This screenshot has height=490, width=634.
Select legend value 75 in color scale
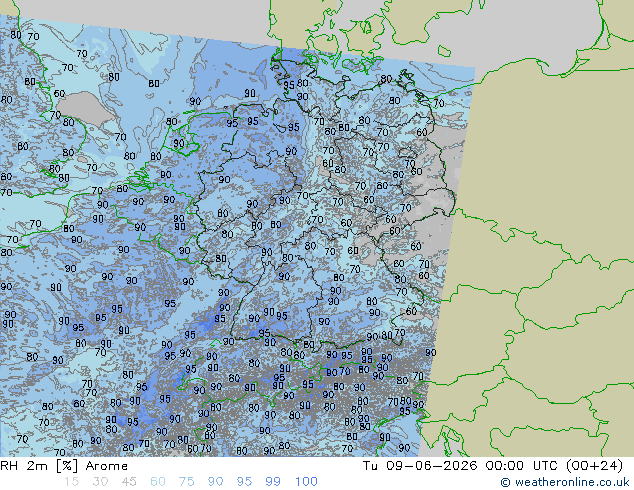pyautogui.click(x=186, y=482)
